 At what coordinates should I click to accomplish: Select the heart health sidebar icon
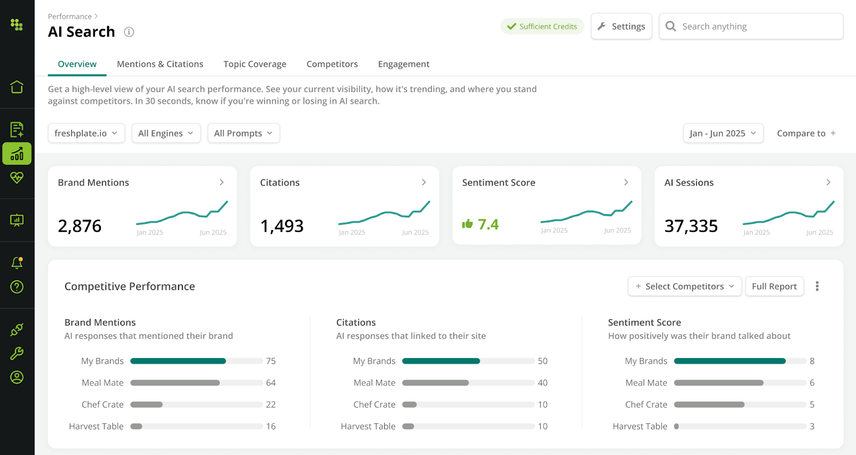pyautogui.click(x=17, y=177)
